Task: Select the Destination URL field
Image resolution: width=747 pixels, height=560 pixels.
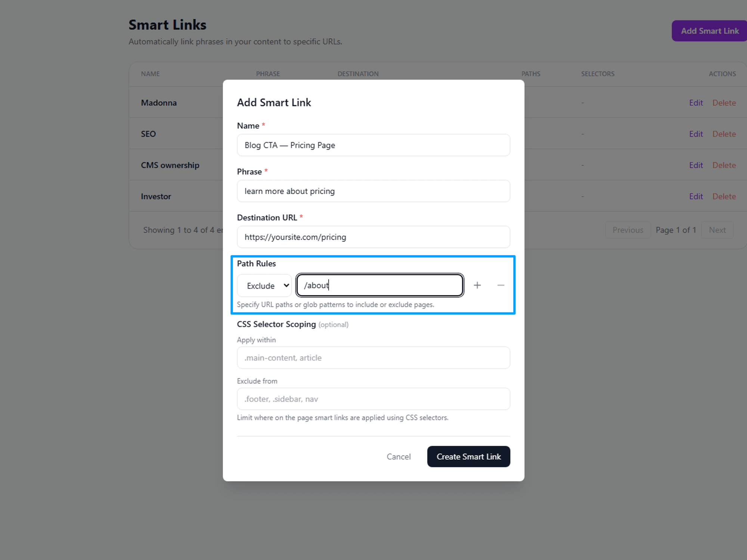Action: tap(373, 237)
